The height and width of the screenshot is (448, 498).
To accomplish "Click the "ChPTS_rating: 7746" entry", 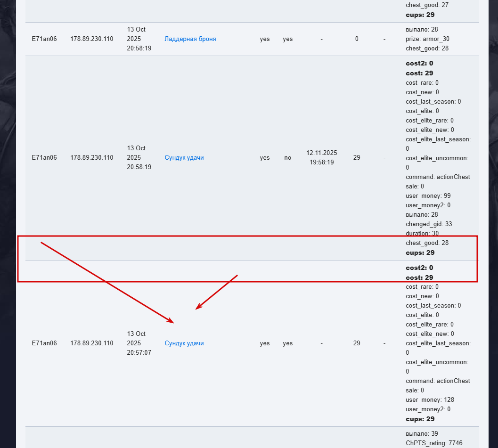I will tap(434, 443).
